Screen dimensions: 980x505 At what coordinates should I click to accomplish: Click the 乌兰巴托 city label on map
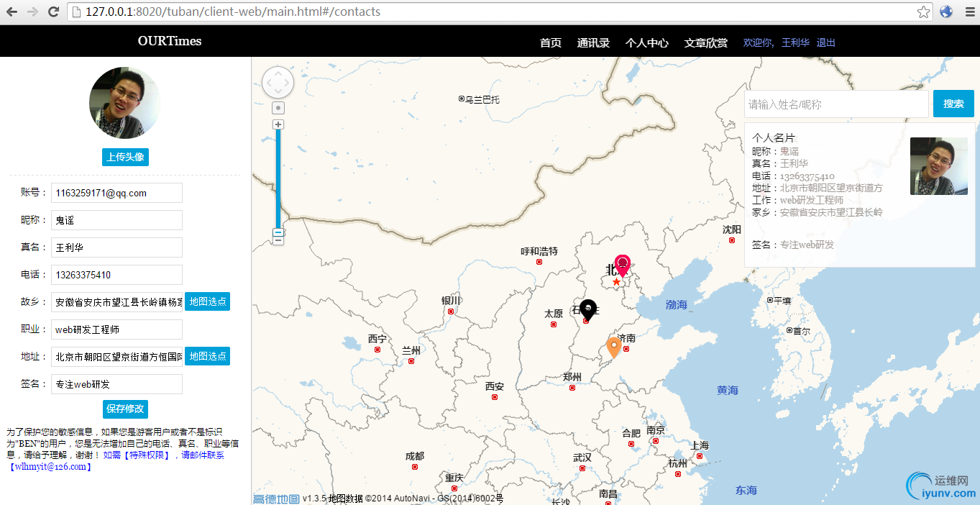[x=482, y=99]
